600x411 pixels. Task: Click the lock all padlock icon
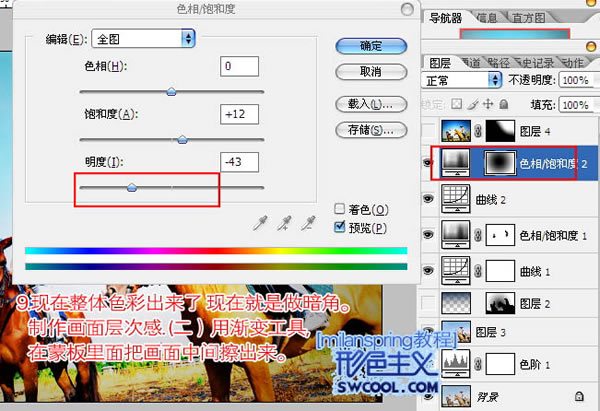504,103
